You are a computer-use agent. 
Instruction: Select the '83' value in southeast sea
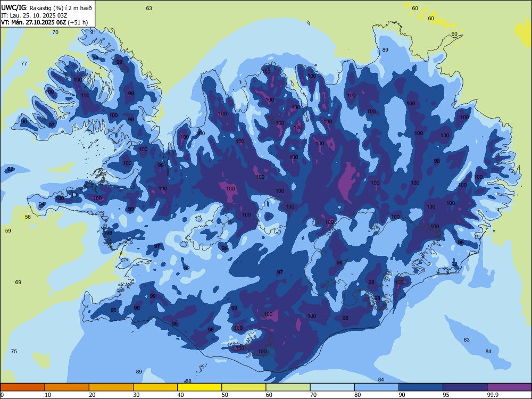click(467, 339)
